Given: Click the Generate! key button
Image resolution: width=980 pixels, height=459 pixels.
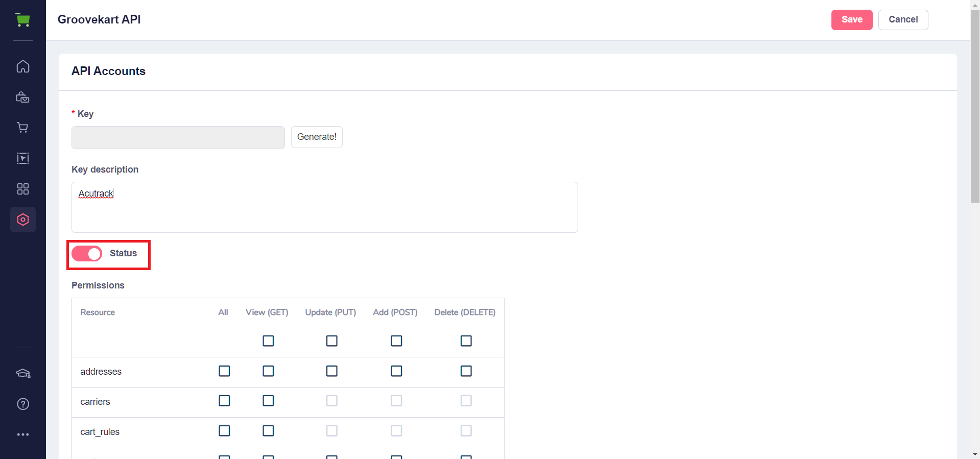Looking at the screenshot, I should [x=317, y=137].
